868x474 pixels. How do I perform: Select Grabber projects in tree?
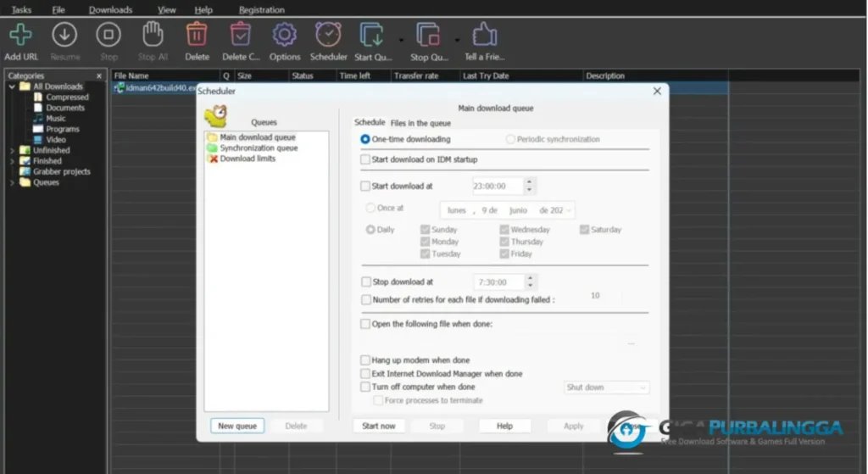pos(61,171)
